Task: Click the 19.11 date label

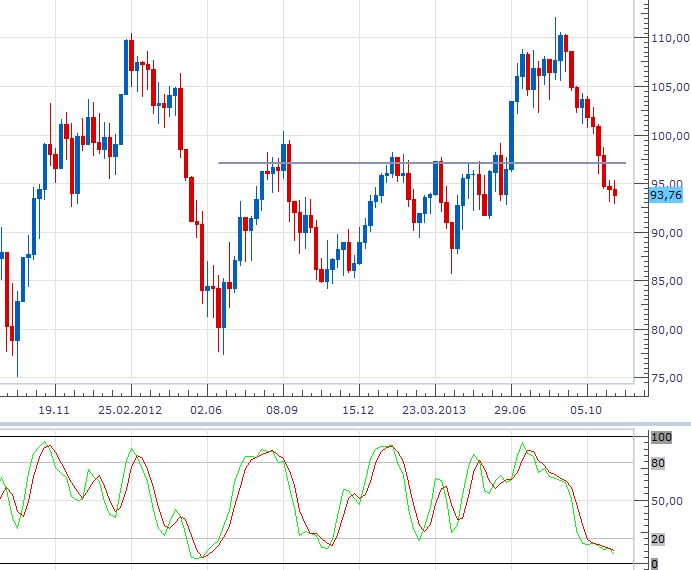Action: coord(54,410)
